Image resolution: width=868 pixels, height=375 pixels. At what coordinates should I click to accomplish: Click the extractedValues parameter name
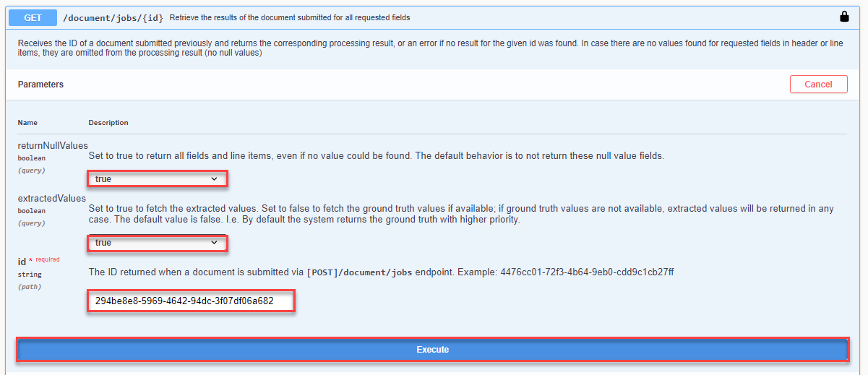point(52,198)
